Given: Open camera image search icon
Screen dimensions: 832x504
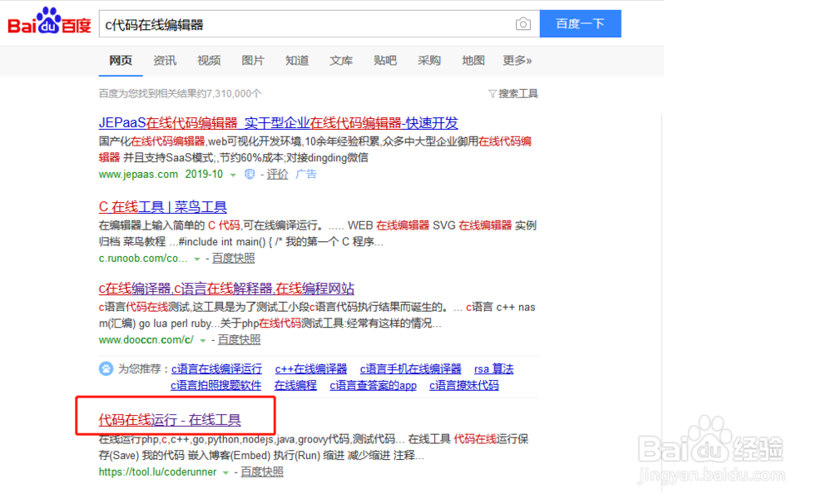Looking at the screenshot, I should pyautogui.click(x=522, y=24).
